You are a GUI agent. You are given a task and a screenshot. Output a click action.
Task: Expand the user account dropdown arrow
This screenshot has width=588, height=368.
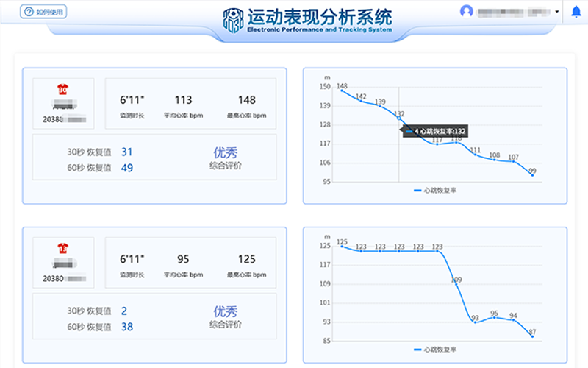coord(557,11)
